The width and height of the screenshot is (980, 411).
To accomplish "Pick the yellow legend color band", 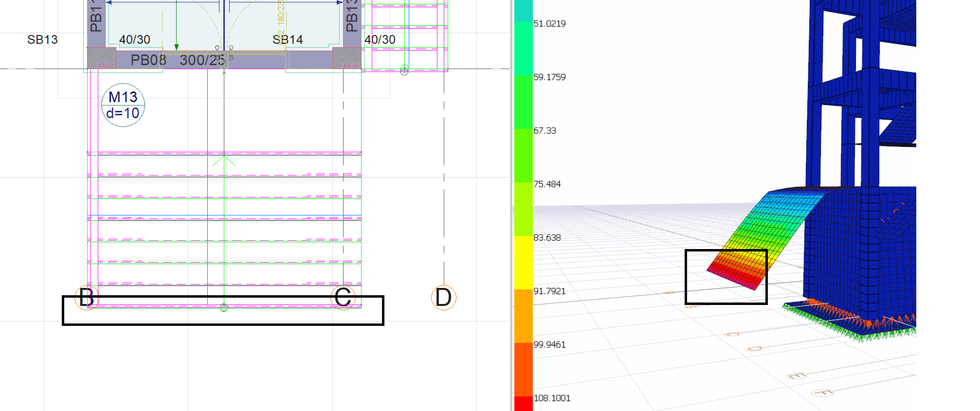I will tap(523, 263).
